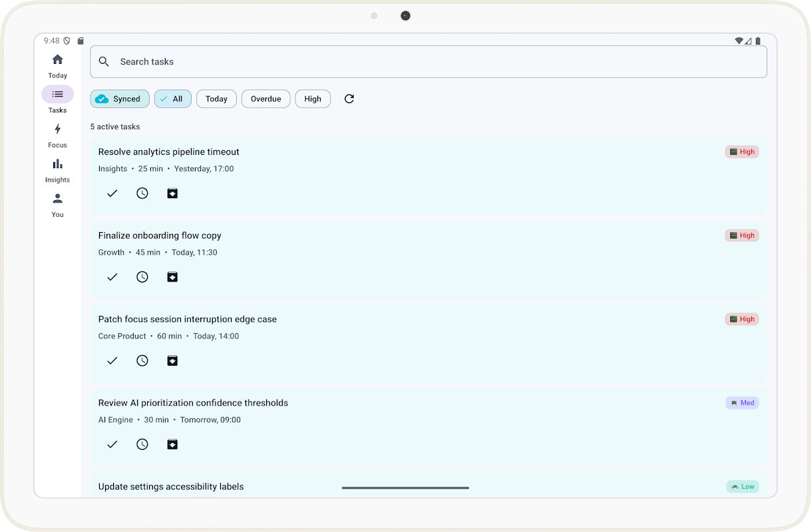Click the search magnifier icon
The image size is (811, 532).
pos(104,62)
